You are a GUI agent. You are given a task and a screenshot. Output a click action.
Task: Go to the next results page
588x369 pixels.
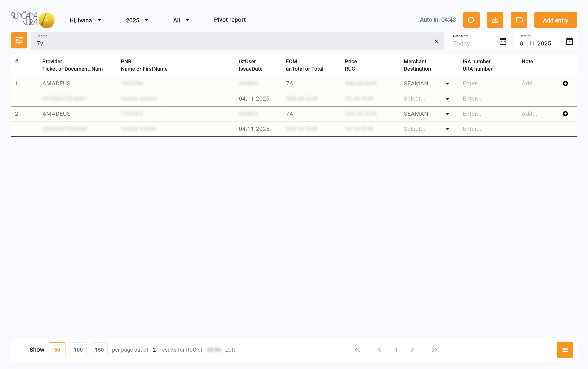(412, 350)
